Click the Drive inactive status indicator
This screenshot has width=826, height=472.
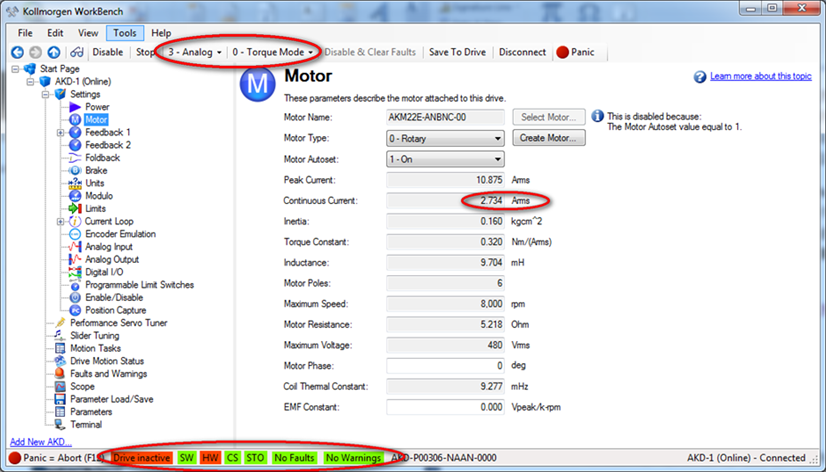(x=142, y=458)
